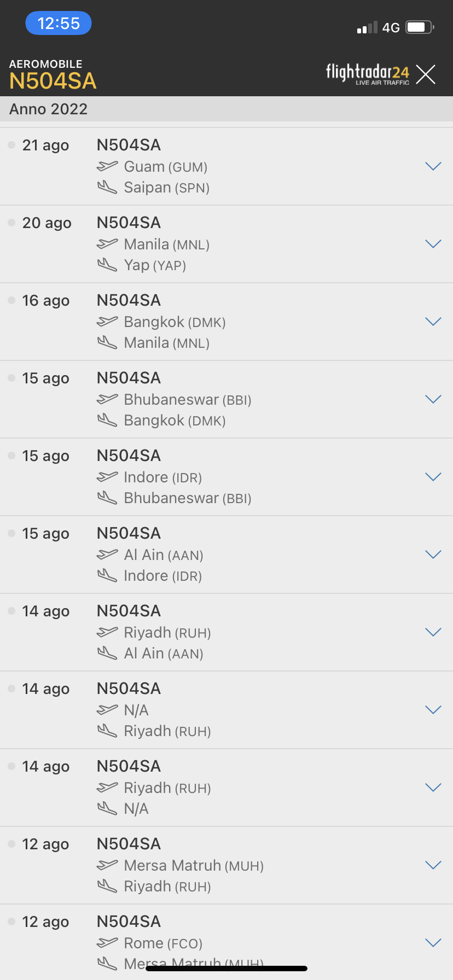
Task: Tap the gray status dot for 21 ago
Action: coord(11,145)
